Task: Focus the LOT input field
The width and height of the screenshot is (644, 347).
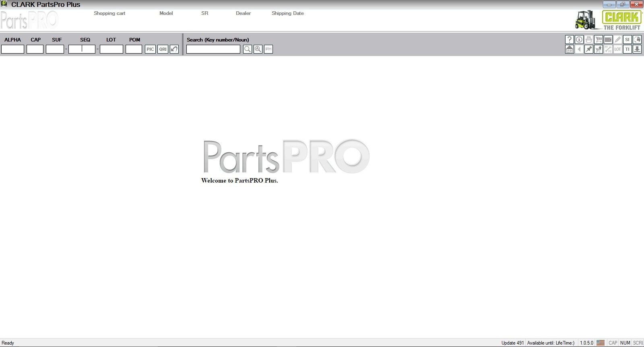Action: pos(111,49)
